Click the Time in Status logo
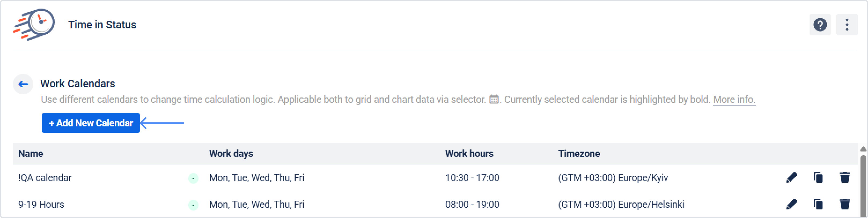Screen dimensions: 868x218 pos(34,24)
